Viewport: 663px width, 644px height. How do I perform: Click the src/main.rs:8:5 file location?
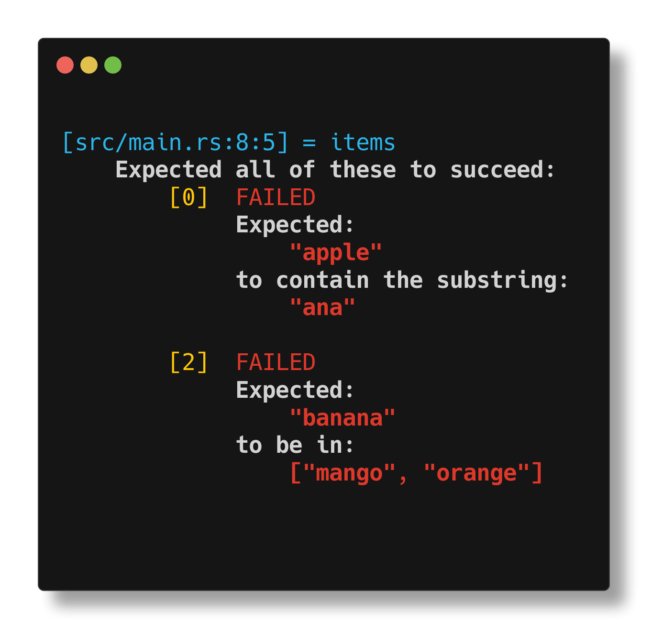pyautogui.click(x=176, y=142)
